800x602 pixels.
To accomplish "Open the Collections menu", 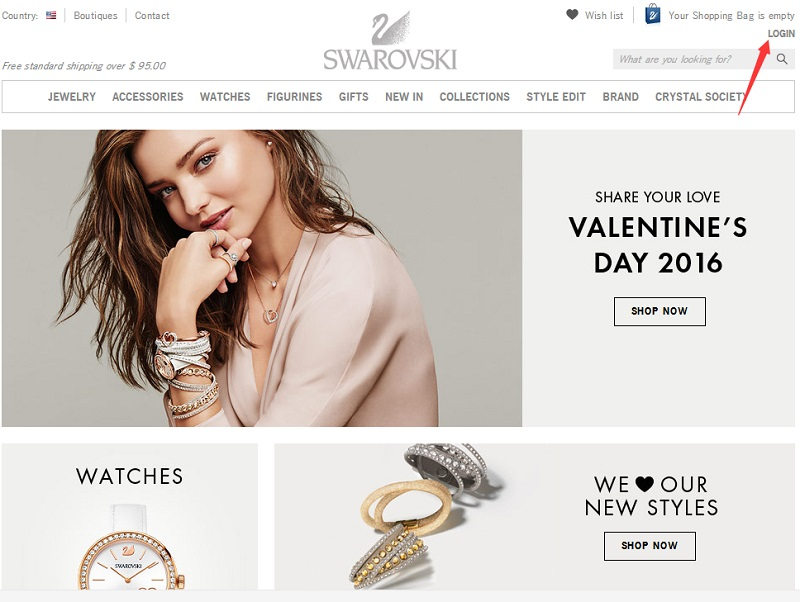I will pyautogui.click(x=474, y=97).
